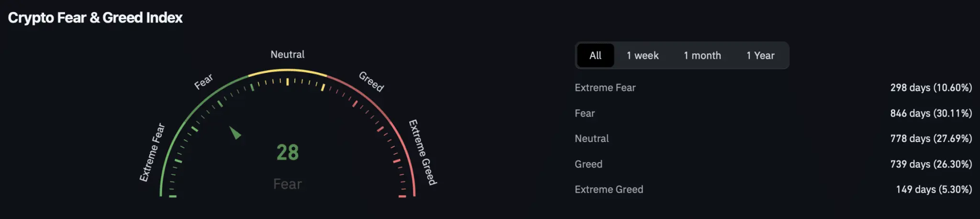Click the green gauge needle pointer
This screenshot has width=980, height=219.
click(235, 132)
